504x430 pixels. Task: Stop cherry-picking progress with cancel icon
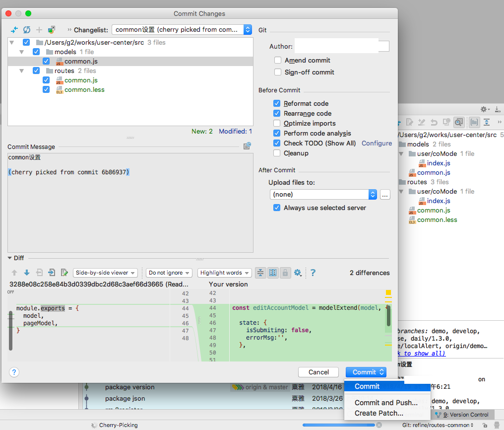coord(379,425)
